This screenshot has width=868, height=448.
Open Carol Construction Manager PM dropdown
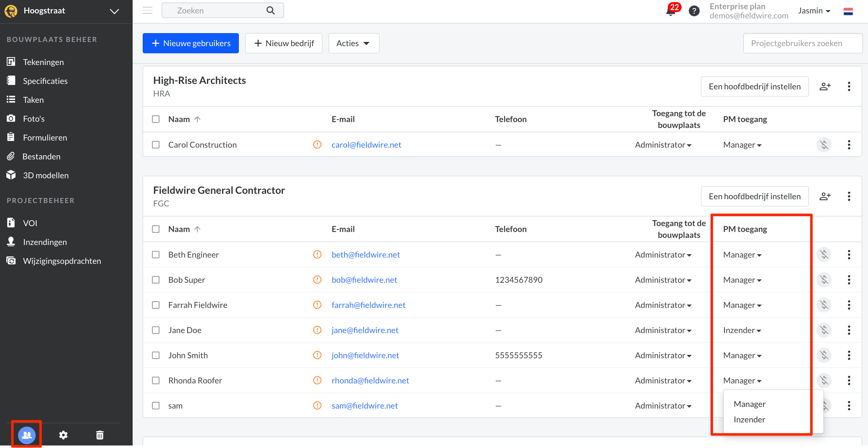742,145
